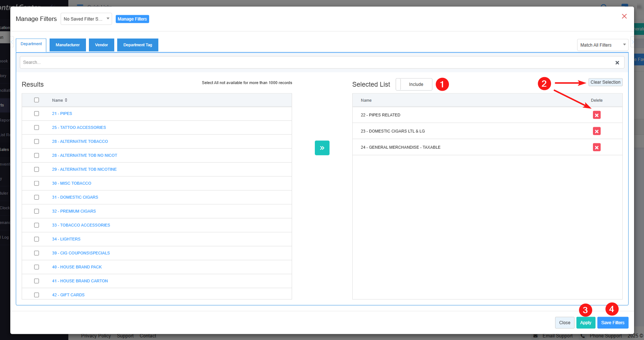Select the Vendor tab

coord(101,45)
